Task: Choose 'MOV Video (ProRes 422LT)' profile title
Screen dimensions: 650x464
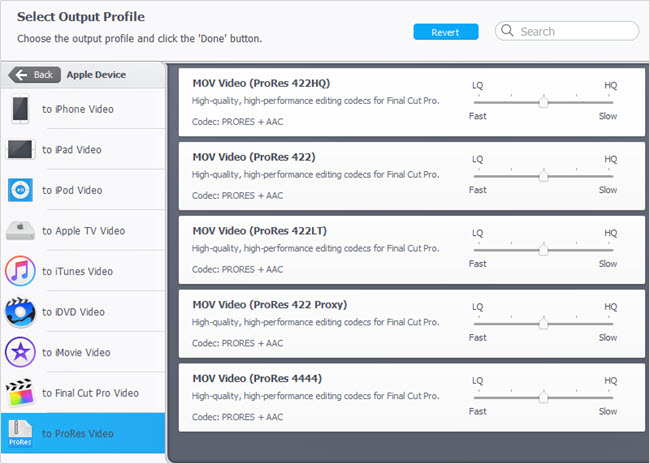Action: click(260, 231)
